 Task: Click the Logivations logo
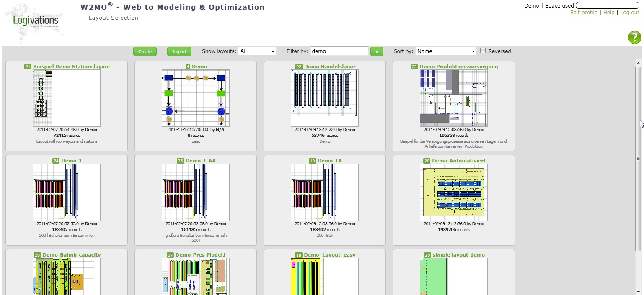point(35,21)
